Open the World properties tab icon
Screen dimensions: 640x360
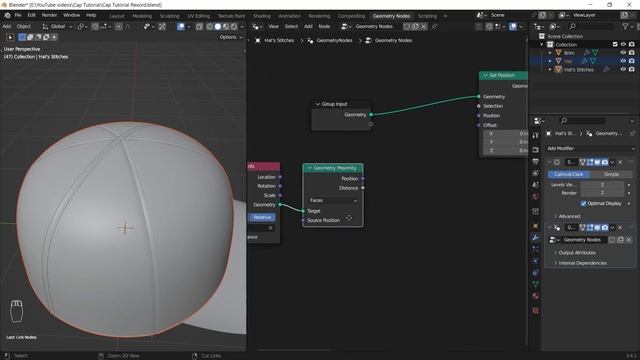pos(536,197)
